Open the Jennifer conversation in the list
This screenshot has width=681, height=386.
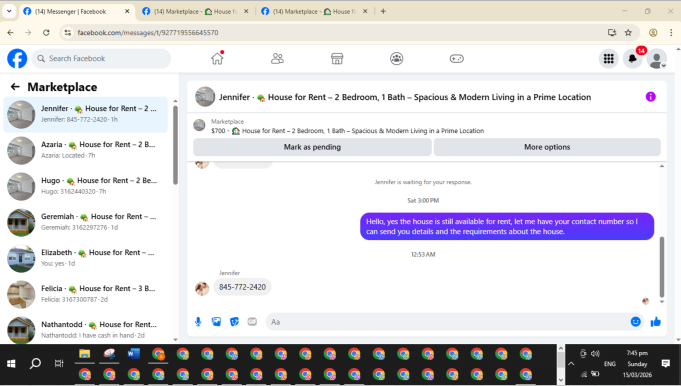click(86, 114)
